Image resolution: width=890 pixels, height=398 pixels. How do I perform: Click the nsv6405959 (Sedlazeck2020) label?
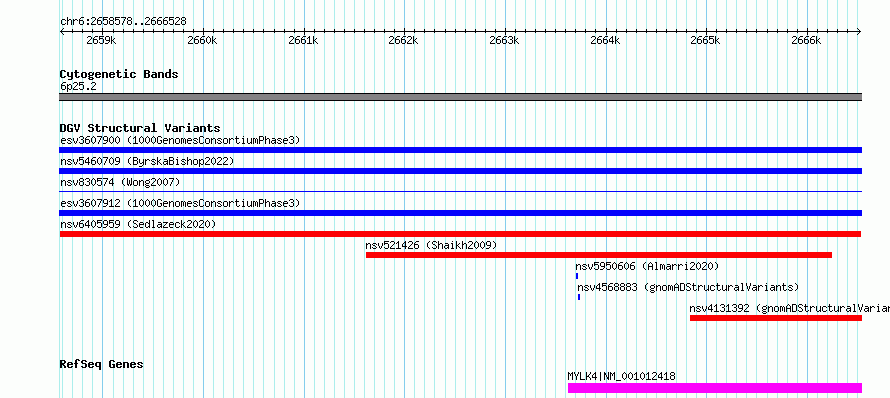(138, 224)
